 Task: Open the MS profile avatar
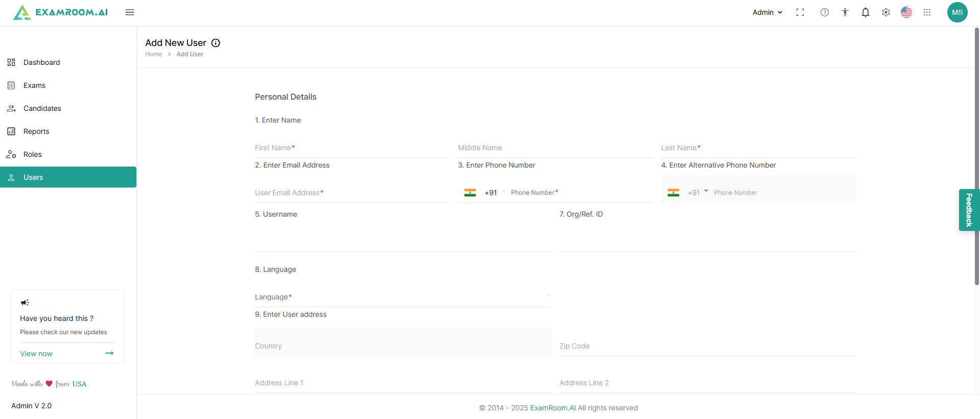pos(957,12)
